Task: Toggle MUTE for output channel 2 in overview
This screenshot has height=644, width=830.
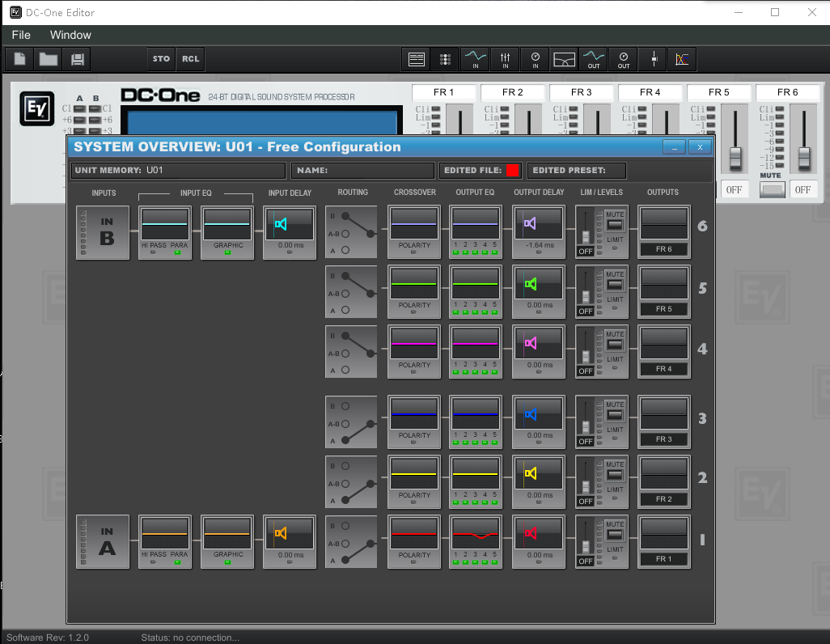Action: tap(615, 475)
